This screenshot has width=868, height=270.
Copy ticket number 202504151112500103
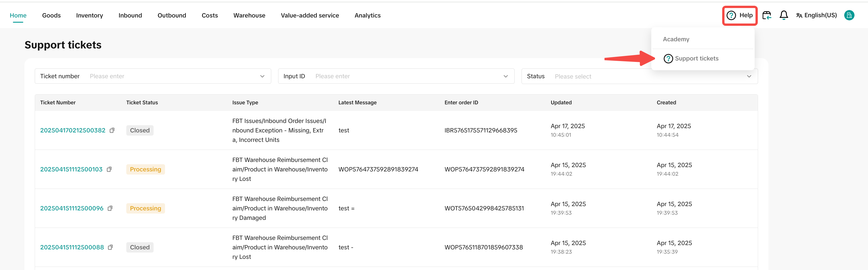(109, 169)
